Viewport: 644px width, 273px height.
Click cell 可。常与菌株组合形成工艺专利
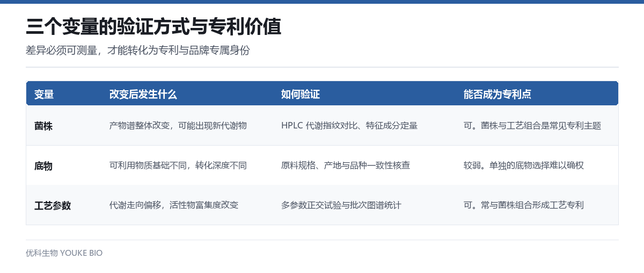click(x=524, y=205)
